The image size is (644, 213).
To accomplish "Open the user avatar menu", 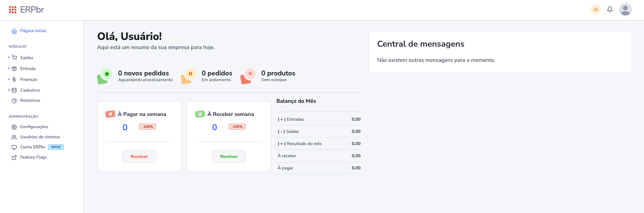I will coord(625,9).
